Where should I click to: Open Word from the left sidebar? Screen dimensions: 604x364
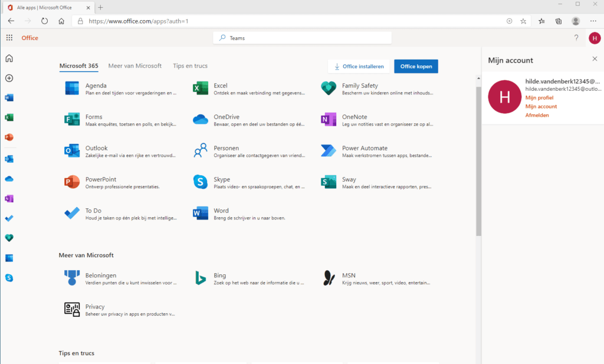pyautogui.click(x=9, y=98)
